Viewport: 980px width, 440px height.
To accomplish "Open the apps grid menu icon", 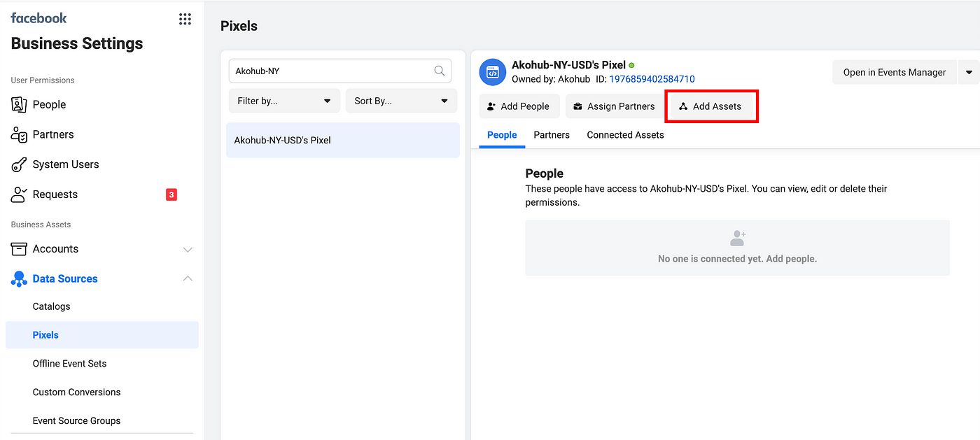I will click(185, 19).
